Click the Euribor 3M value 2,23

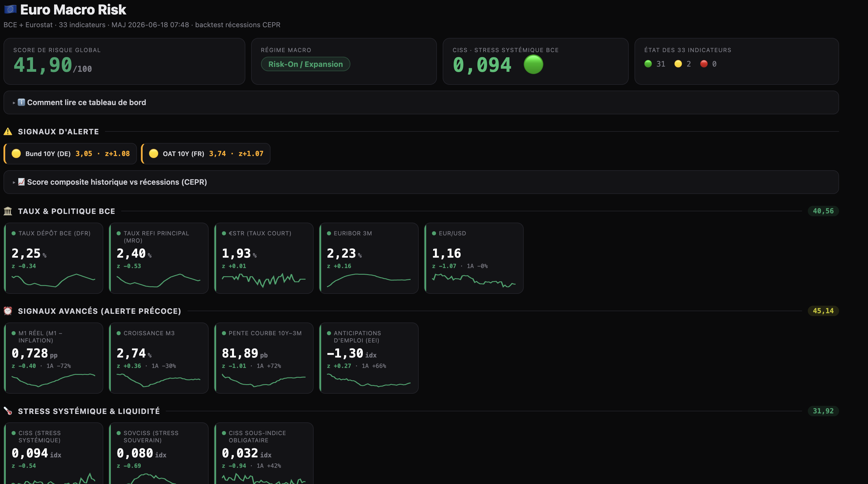tap(341, 254)
